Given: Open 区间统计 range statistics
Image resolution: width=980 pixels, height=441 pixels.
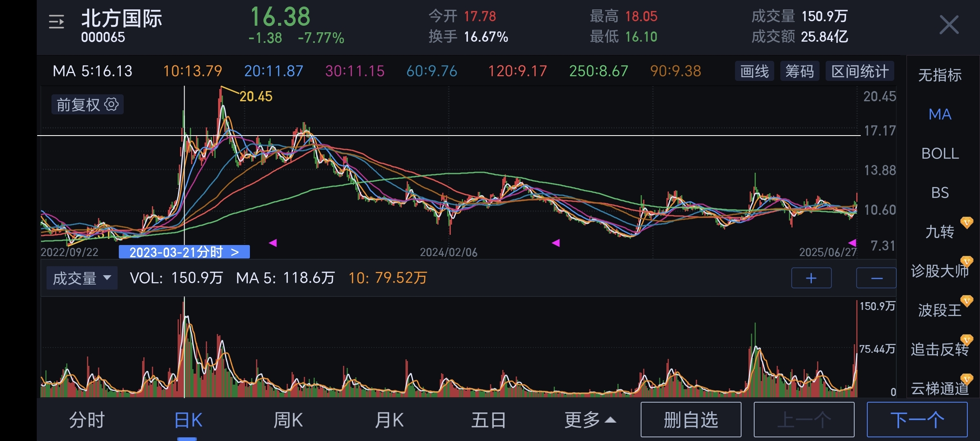Looking at the screenshot, I should coord(860,71).
